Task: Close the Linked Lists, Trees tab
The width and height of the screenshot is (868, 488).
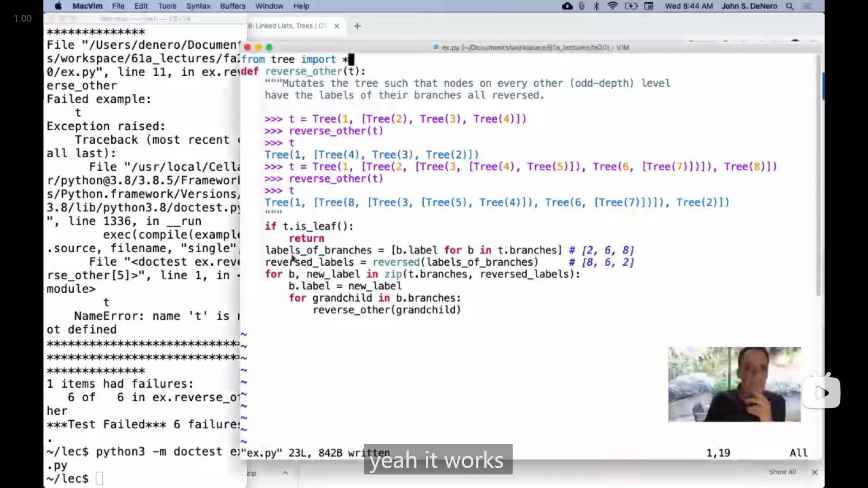Action: coord(336,26)
